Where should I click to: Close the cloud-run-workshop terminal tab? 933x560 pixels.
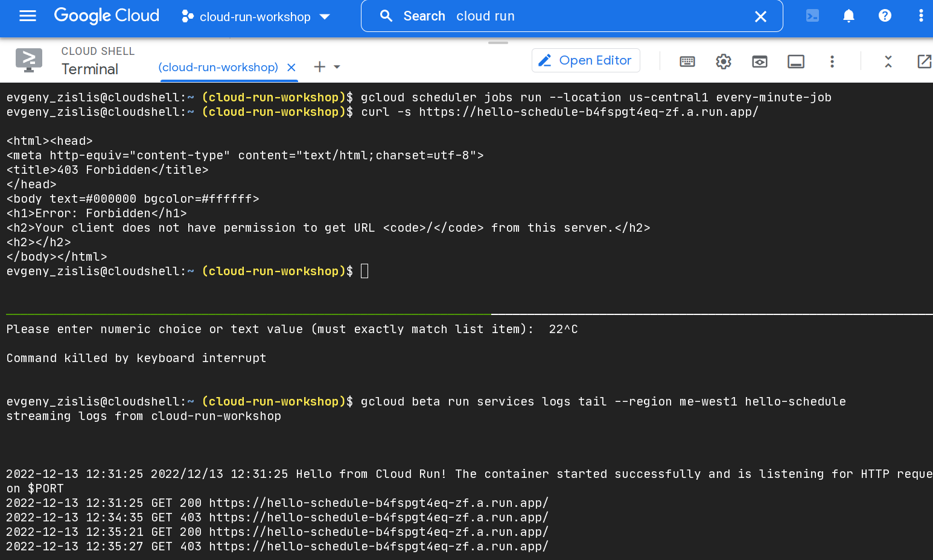coord(291,68)
